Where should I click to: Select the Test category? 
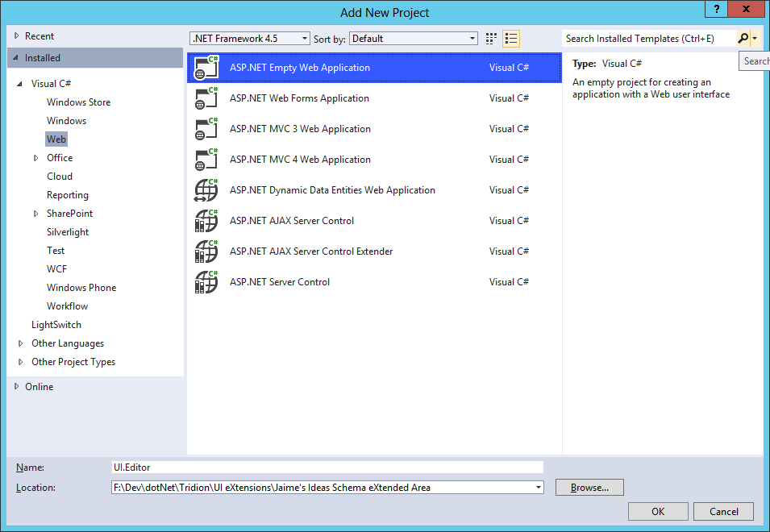56,251
